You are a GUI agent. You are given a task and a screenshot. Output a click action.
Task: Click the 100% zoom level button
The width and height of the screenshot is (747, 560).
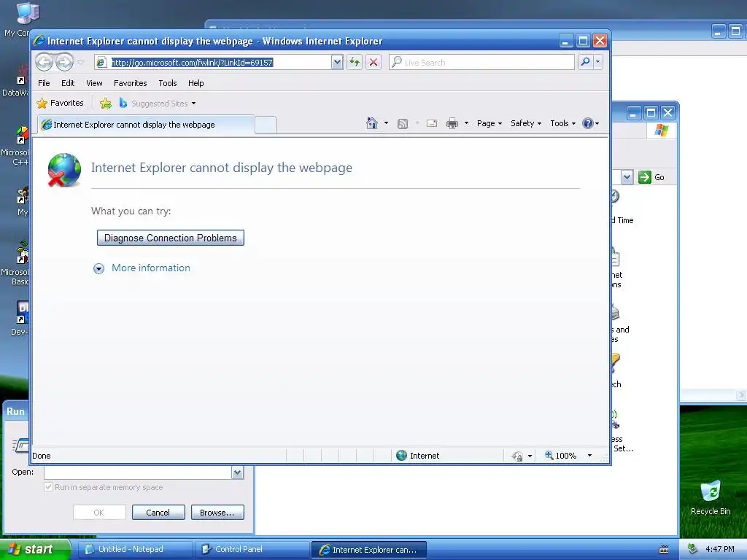(561, 456)
